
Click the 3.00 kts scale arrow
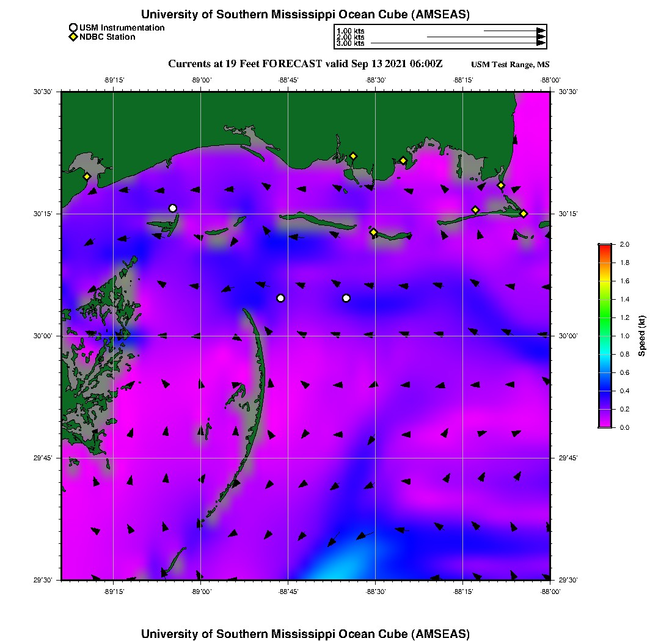[x=458, y=43]
